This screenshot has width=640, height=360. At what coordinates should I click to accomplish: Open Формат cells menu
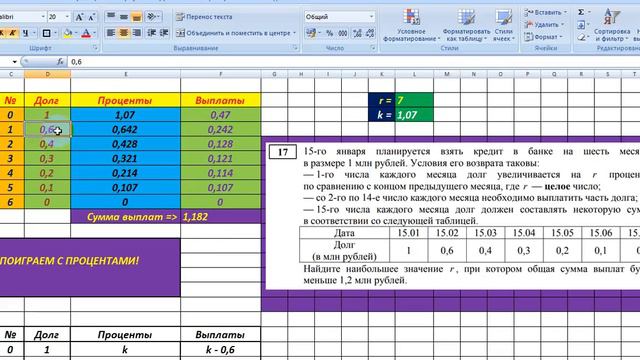pos(543,37)
